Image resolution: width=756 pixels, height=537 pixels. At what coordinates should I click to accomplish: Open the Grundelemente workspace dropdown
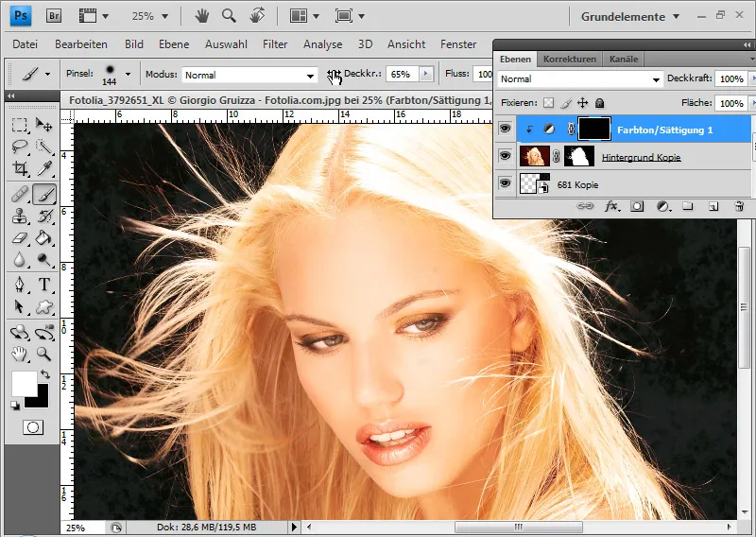629,16
